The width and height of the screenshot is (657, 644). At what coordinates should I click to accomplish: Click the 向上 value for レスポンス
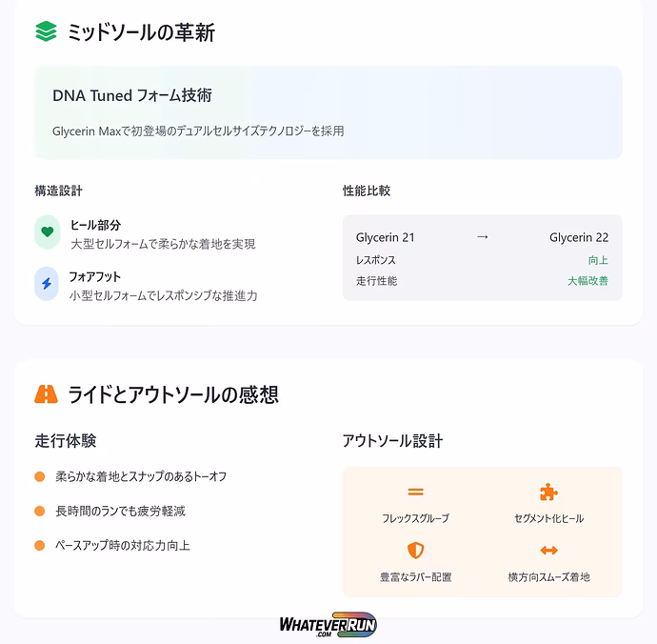(598, 260)
